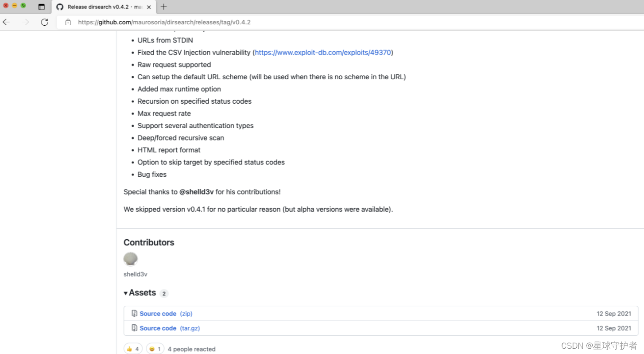Open the exploit-db.com/exploits/49370 link

tap(323, 52)
